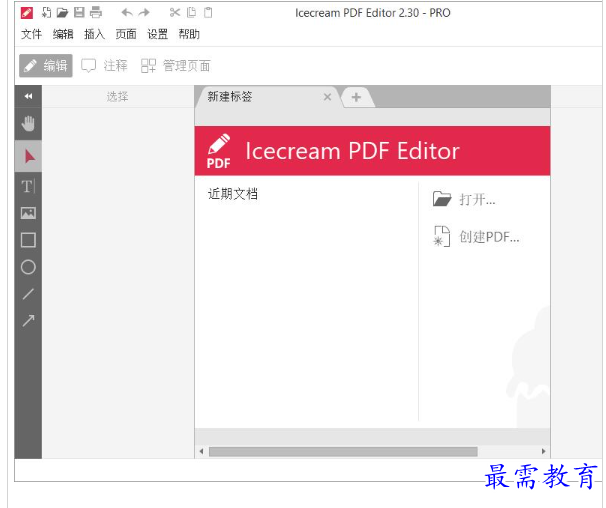This screenshot has height=508, width=606.
Task: Switch to 管理页面 mode
Action: pos(176,66)
